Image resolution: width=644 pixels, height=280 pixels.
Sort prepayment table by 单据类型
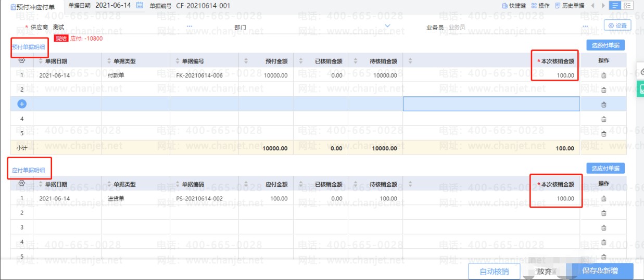[109, 61]
